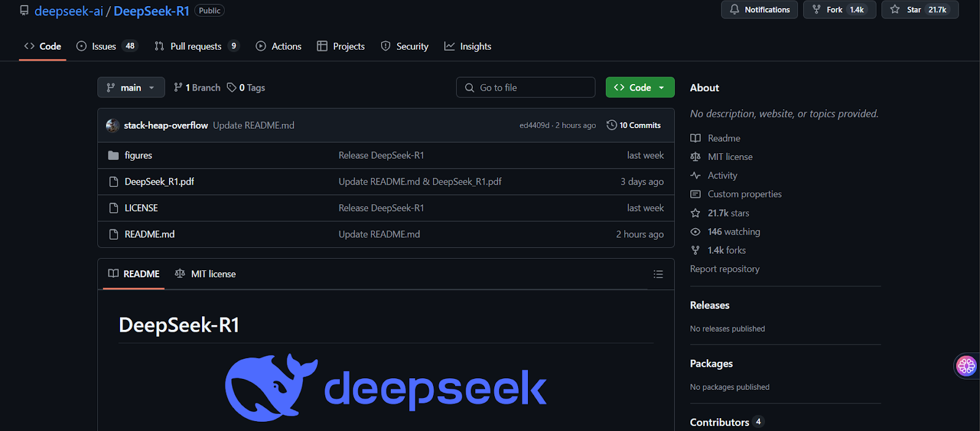
Task: Open commit hash ed4409d
Action: pos(535,126)
